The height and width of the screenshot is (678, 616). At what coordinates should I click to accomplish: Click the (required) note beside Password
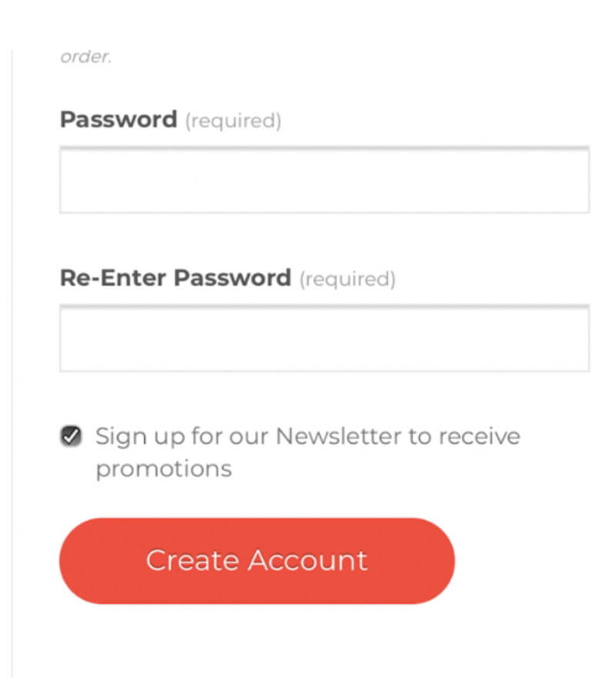pos(233,121)
